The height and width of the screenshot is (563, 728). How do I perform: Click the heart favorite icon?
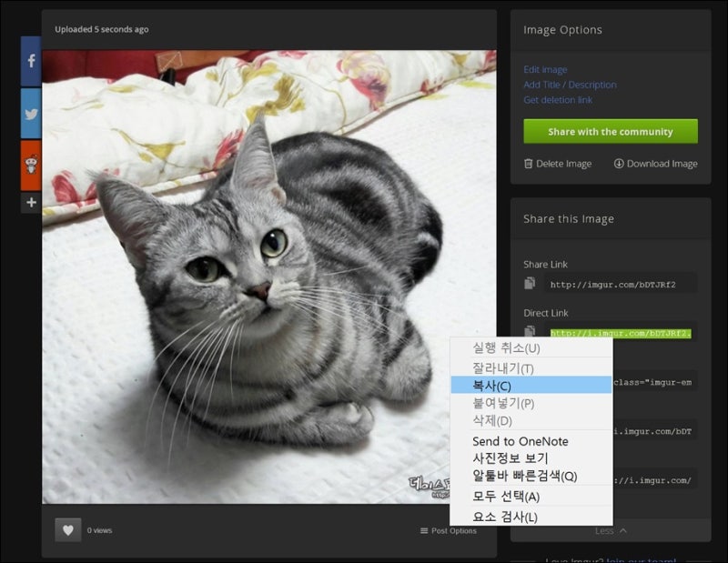coord(67,530)
